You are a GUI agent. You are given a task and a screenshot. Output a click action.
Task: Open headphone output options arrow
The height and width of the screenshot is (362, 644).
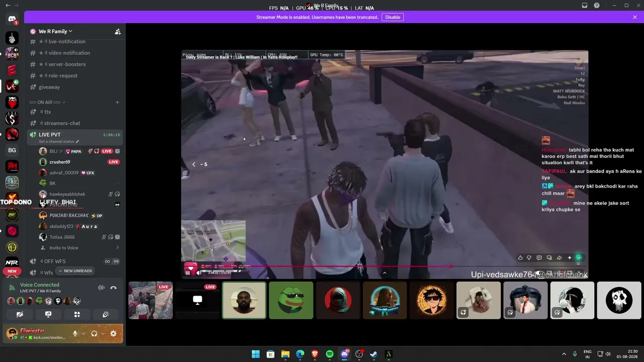click(x=103, y=333)
